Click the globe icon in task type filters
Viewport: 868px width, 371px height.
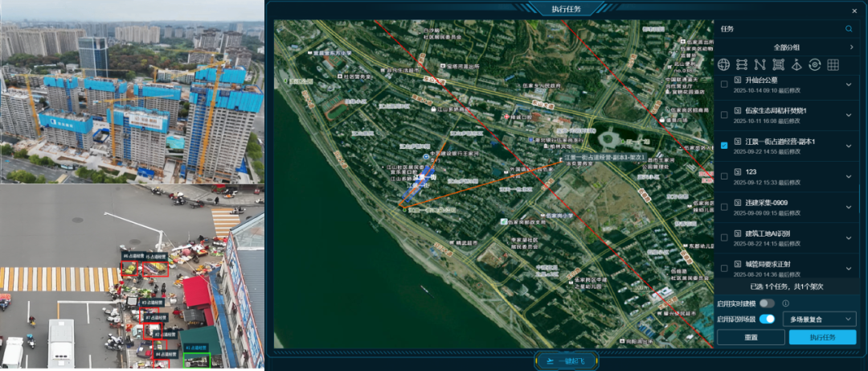(723, 64)
